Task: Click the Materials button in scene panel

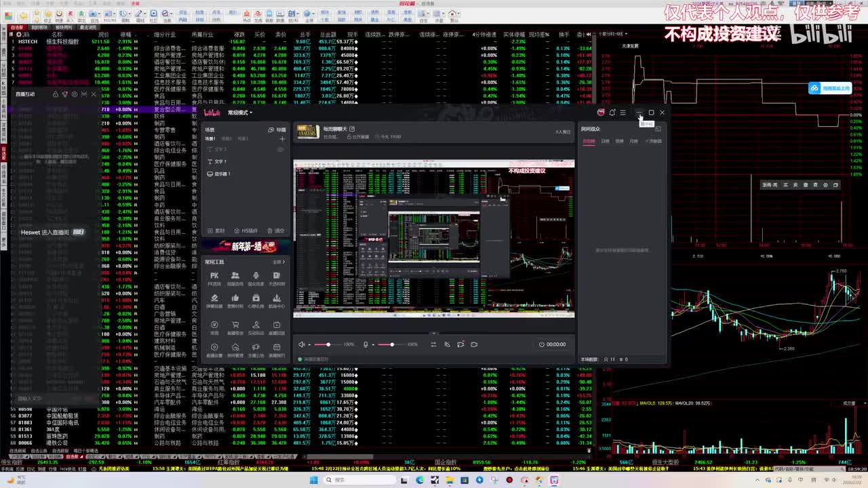Action: click(x=217, y=230)
